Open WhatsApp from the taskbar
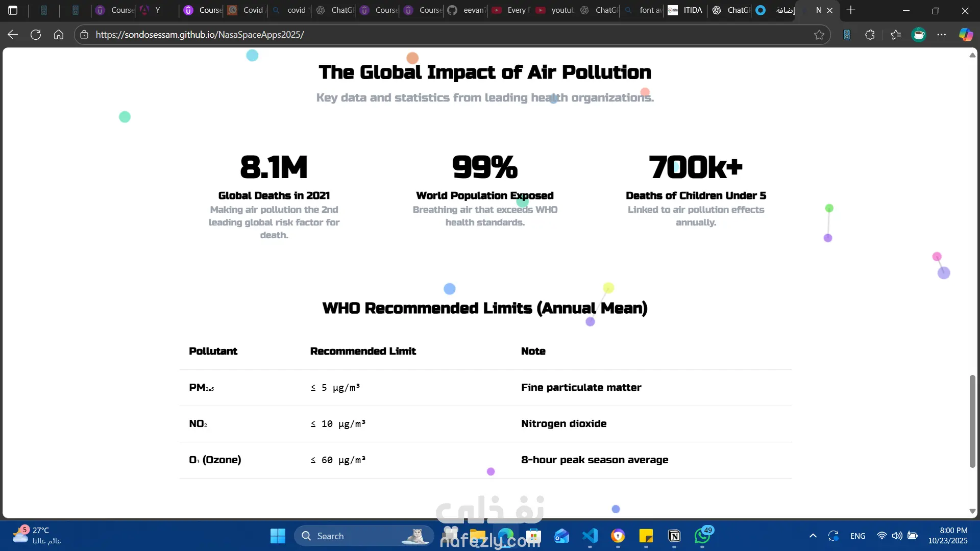Image resolution: width=980 pixels, height=551 pixels. point(702,536)
